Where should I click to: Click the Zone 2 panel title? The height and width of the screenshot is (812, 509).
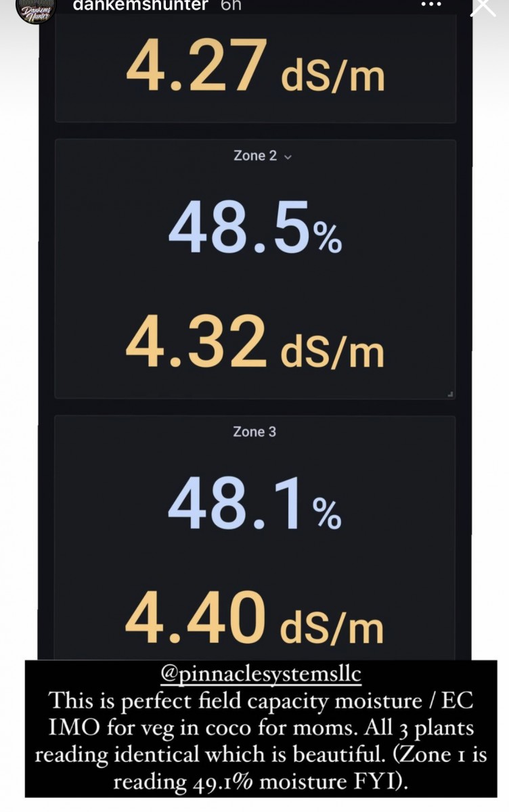[x=255, y=156]
